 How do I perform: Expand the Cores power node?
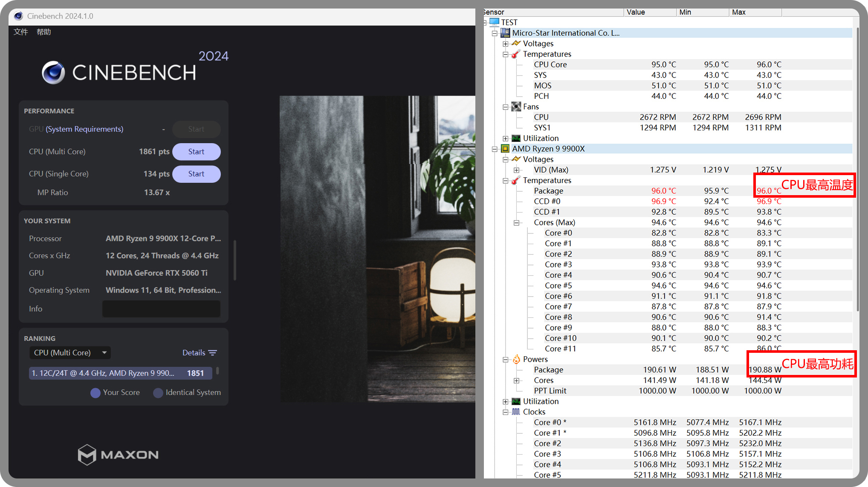click(516, 380)
